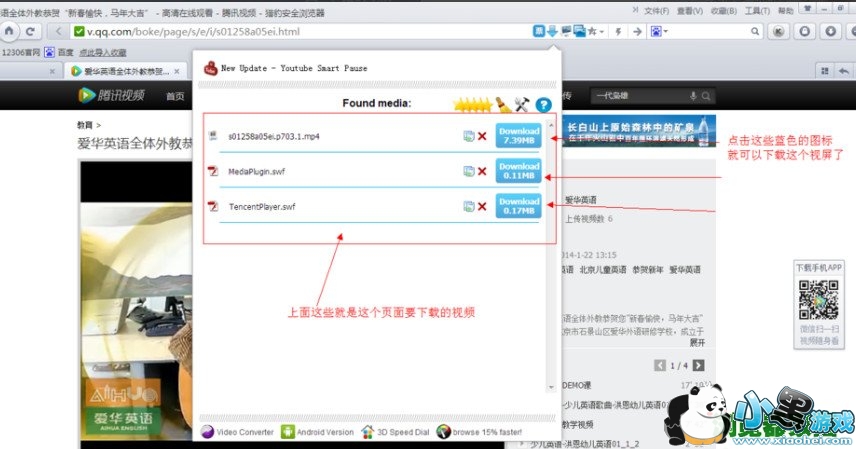Image resolution: width=856 pixels, height=449 pixels.
Task: Click voice search microphone icon
Action: (693, 96)
